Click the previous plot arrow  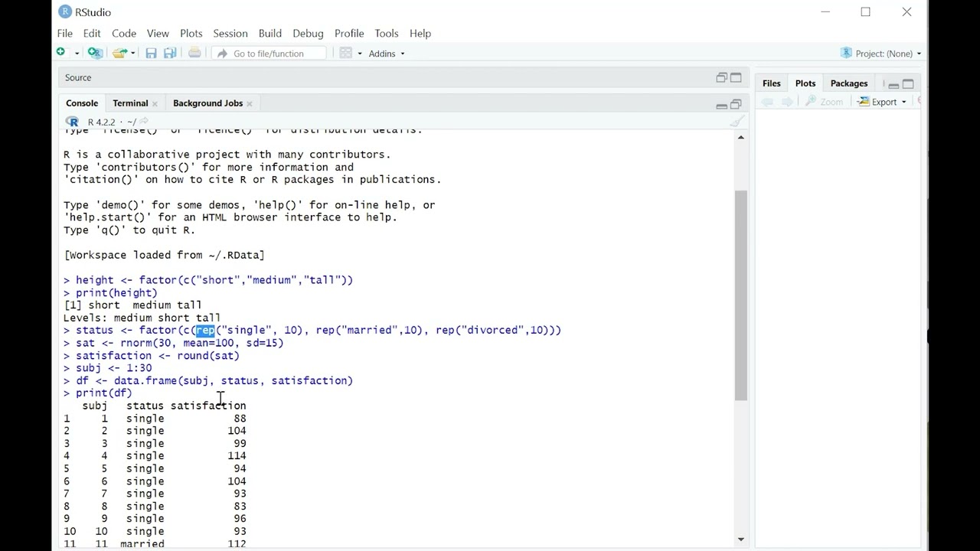767,102
